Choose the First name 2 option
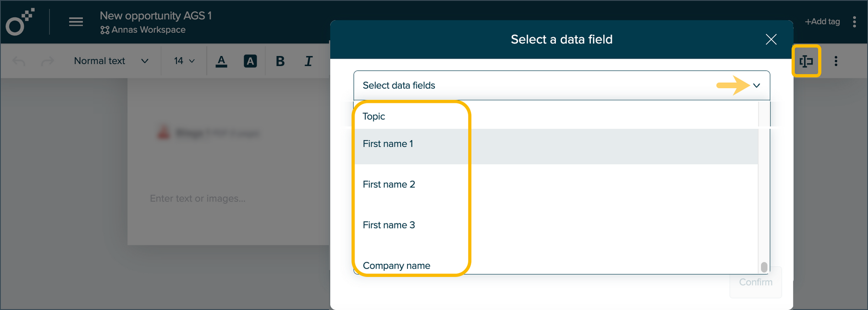The height and width of the screenshot is (310, 868). (556, 185)
